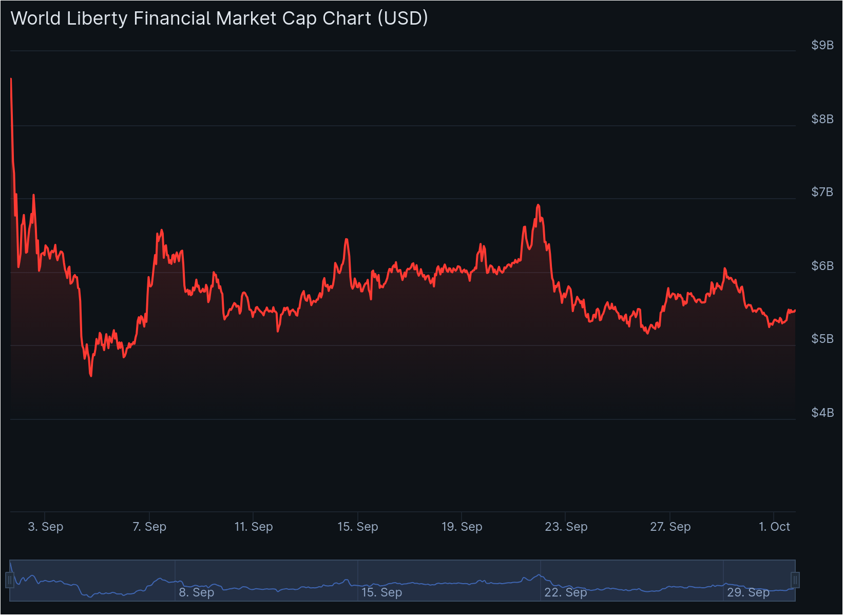Image resolution: width=844 pixels, height=616 pixels.
Task: Click the 3. Sep date label
Action: pyautogui.click(x=46, y=527)
